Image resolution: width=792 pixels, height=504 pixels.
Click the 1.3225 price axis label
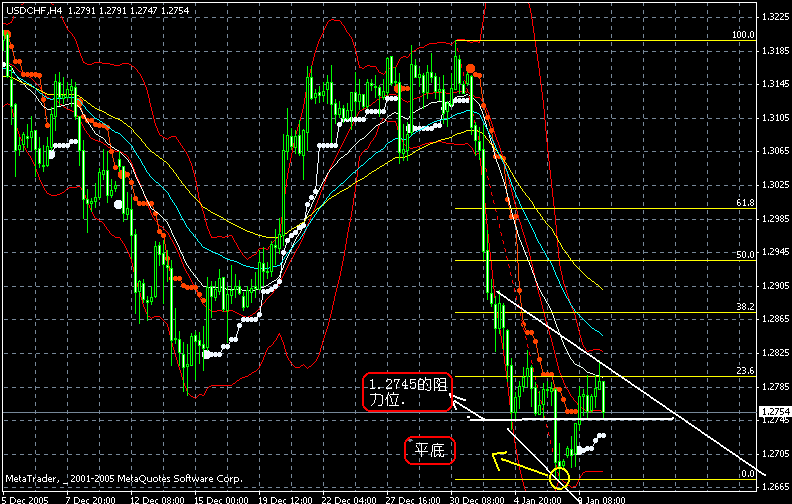(x=775, y=17)
